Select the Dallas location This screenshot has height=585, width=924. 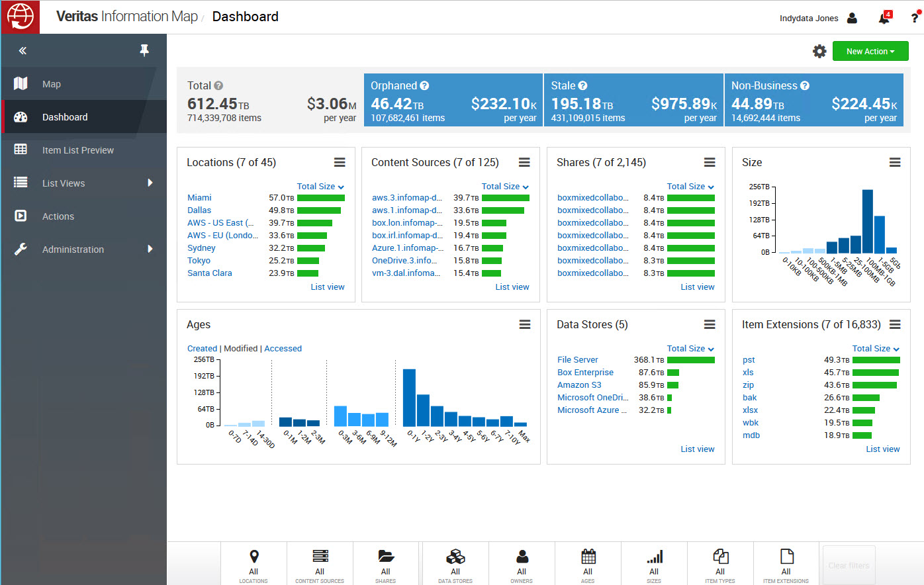coord(199,210)
